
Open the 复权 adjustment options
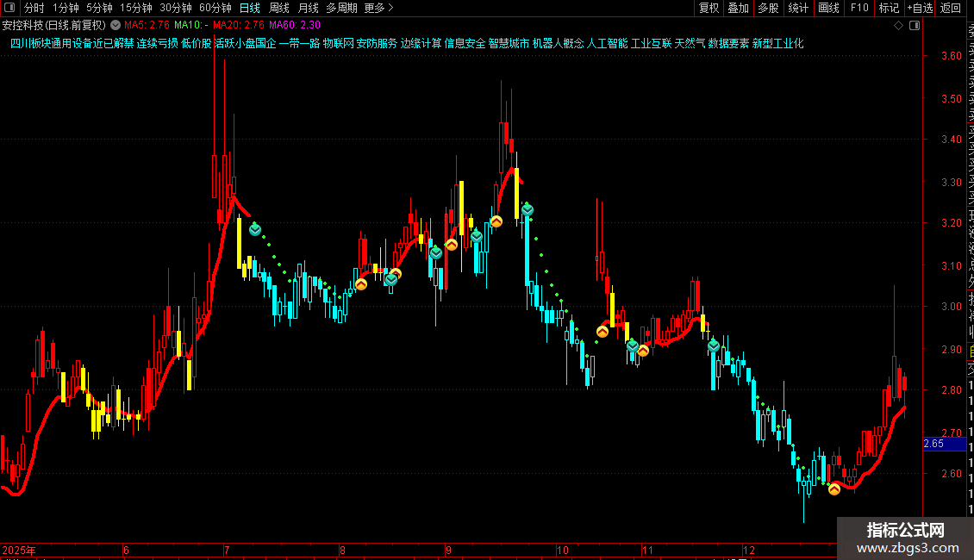pyautogui.click(x=709, y=8)
